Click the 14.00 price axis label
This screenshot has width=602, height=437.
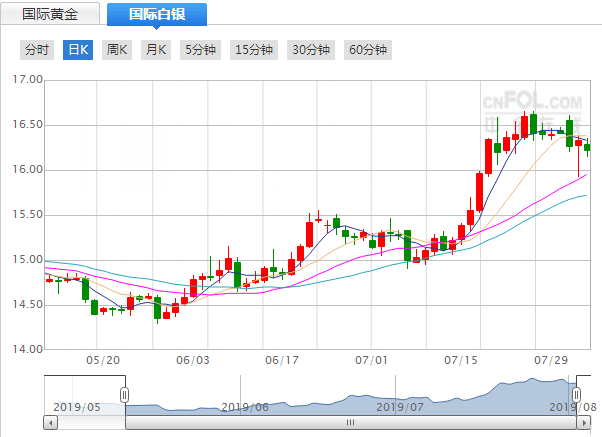pyautogui.click(x=27, y=349)
